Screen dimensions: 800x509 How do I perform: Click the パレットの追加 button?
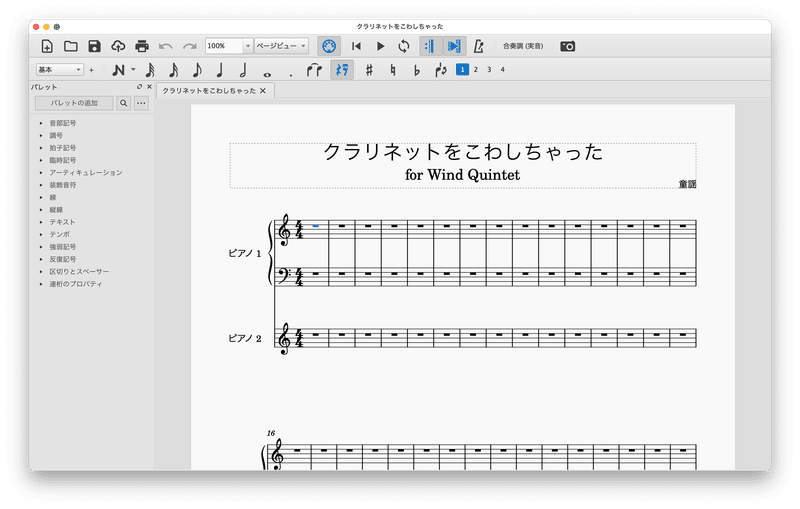click(x=74, y=103)
